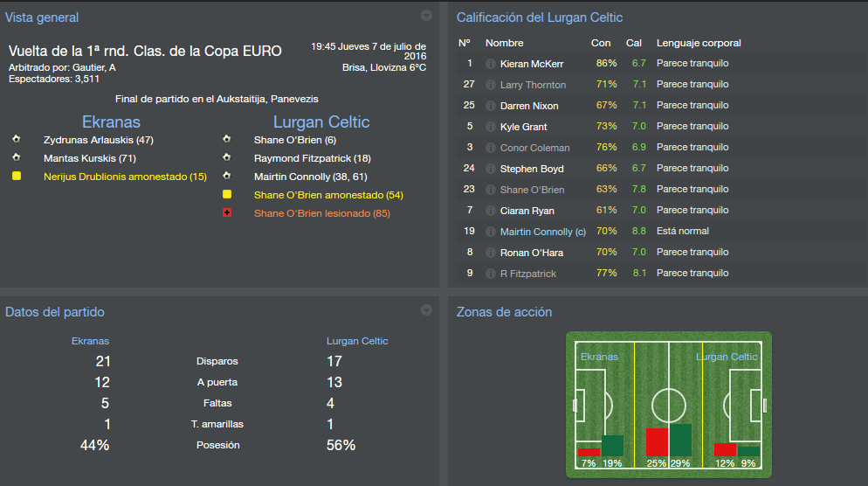Sort ratings by the Con column header

click(601, 43)
